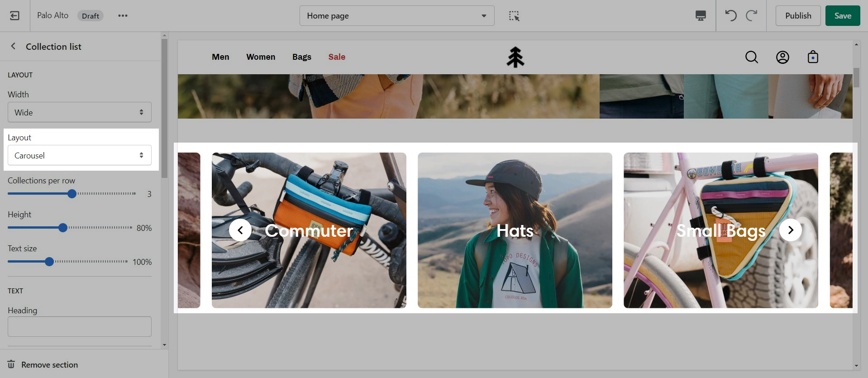868x378 pixels.
Task: Open the Home page template dropdown
Action: tap(396, 16)
